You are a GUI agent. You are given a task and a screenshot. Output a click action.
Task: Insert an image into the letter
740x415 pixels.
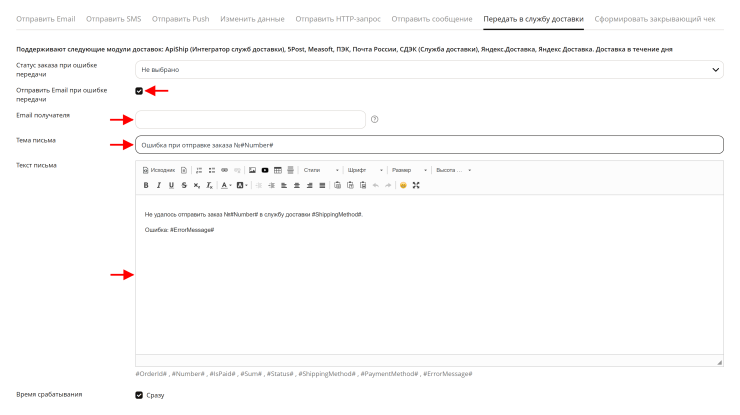(252, 170)
